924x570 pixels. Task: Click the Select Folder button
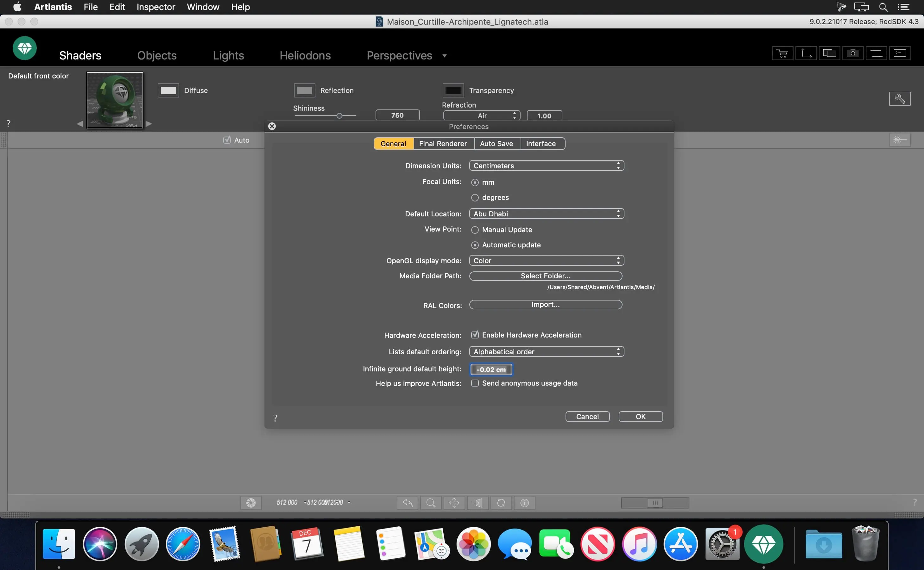tap(545, 276)
